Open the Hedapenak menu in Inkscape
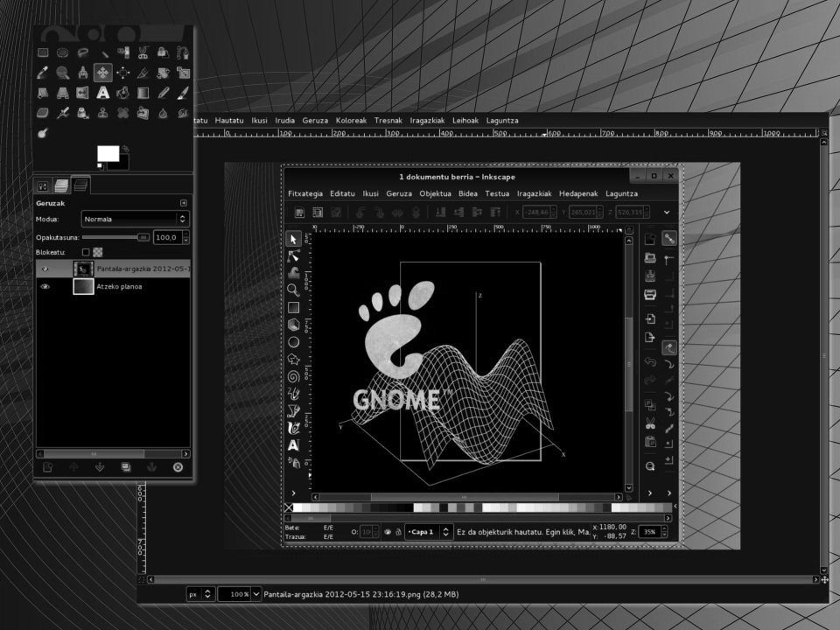 [x=578, y=193]
